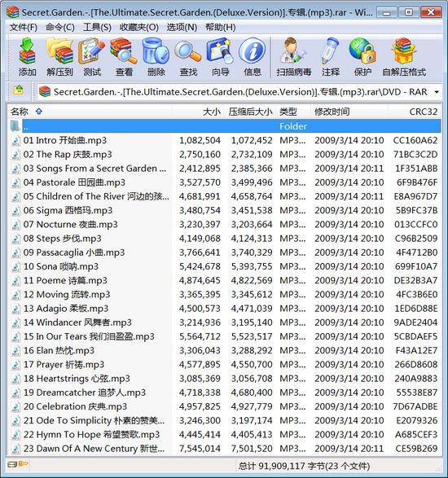Select 07 Nocturne 夜曲.mp3

coord(225,225)
